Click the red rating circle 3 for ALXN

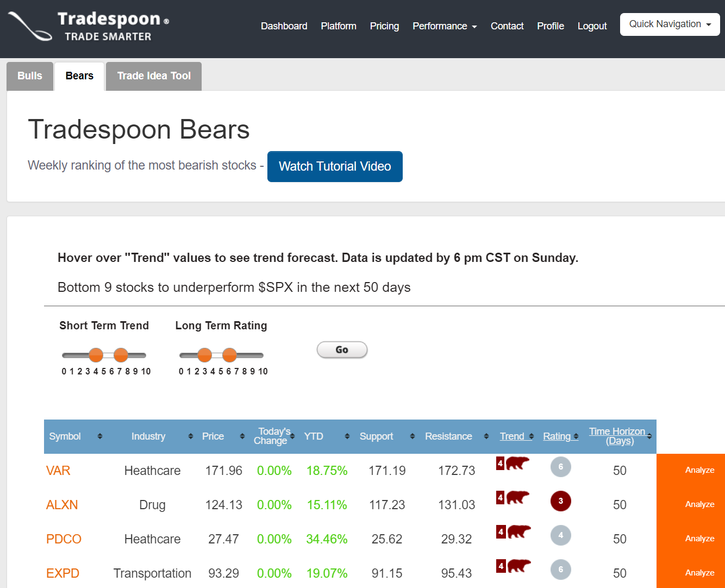[561, 501]
